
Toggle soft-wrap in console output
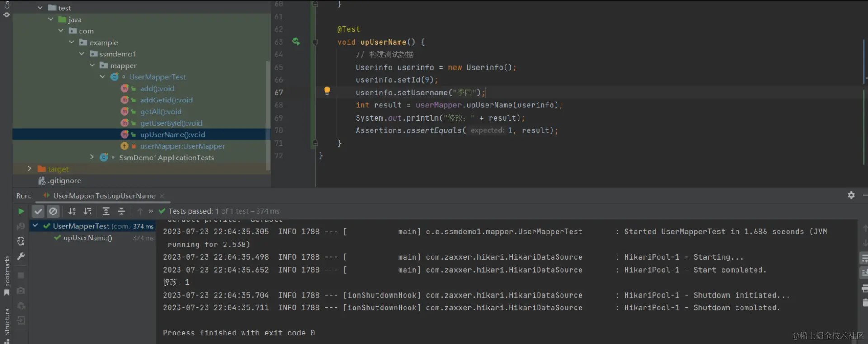pyautogui.click(x=864, y=258)
